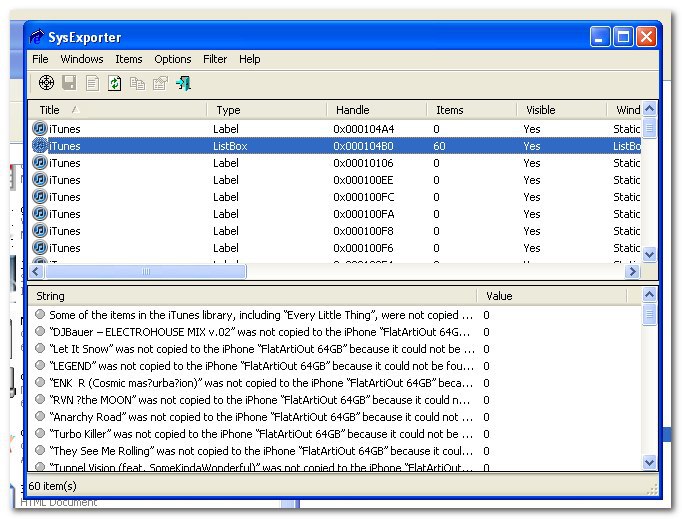Click the Exit door toolbar icon

coord(183,83)
